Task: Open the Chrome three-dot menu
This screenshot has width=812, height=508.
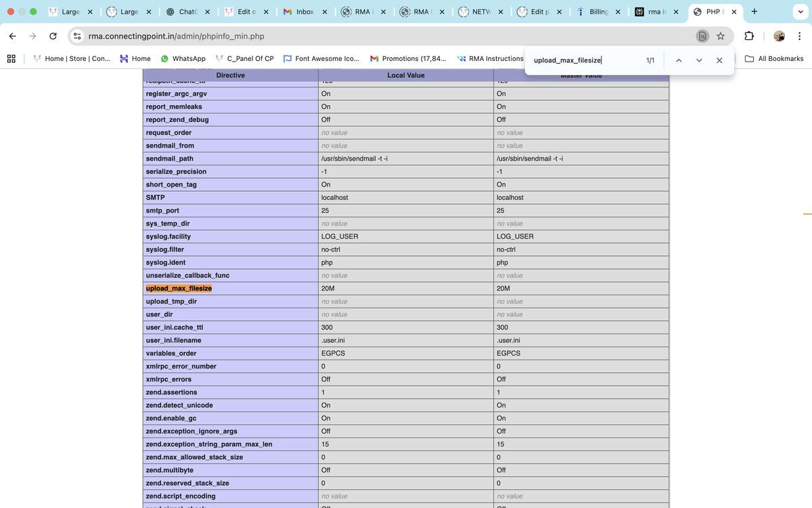Action: [799, 36]
